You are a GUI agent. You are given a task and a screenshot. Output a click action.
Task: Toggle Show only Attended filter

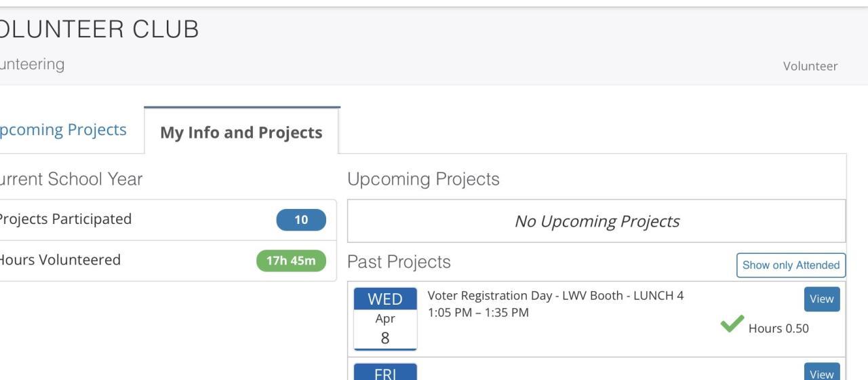791,265
